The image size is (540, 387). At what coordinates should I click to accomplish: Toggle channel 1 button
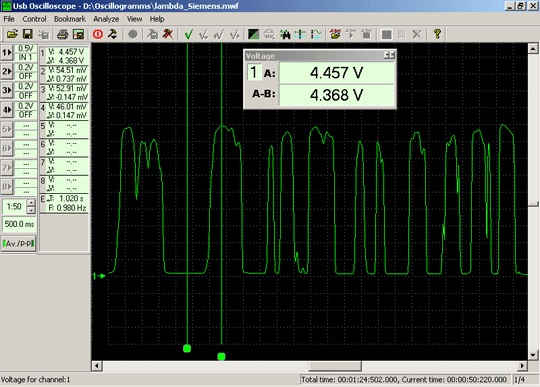(x=7, y=53)
